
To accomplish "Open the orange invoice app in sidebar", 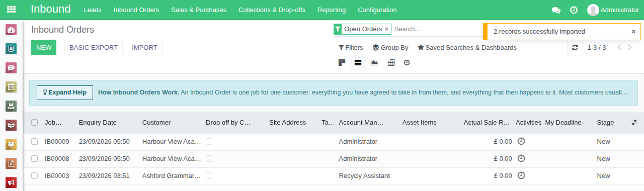I will [x=11, y=163].
